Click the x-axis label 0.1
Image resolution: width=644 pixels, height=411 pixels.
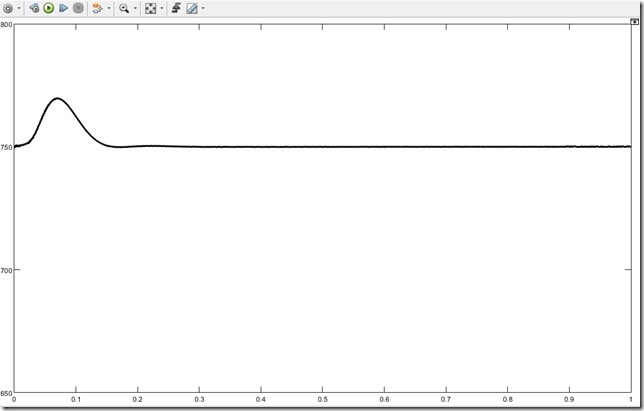click(x=76, y=399)
